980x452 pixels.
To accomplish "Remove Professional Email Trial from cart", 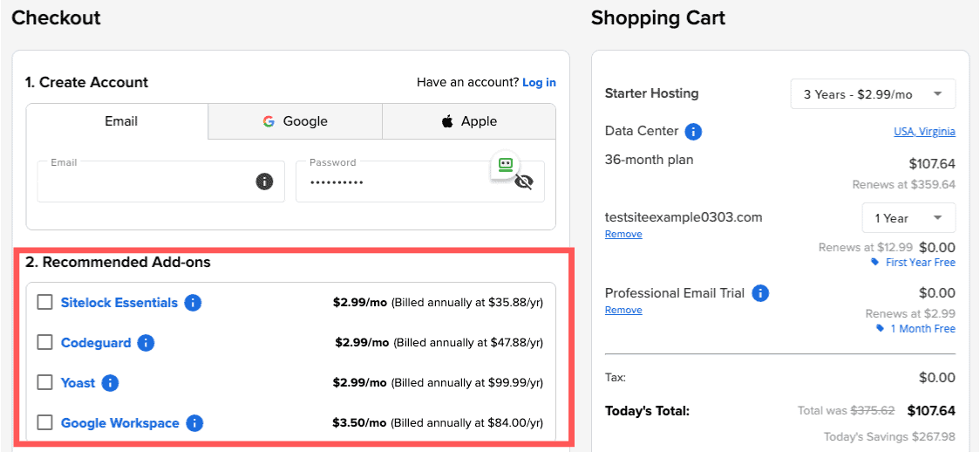I will [623, 311].
